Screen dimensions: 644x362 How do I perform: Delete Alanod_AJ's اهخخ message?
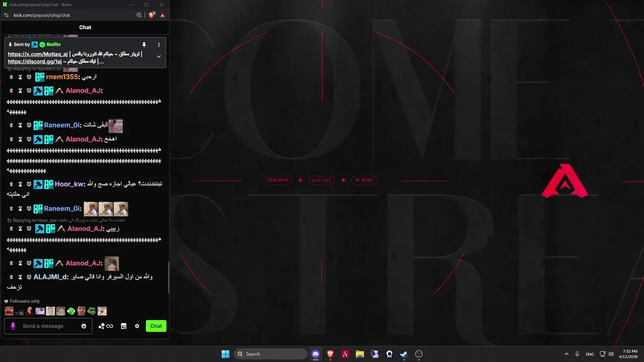point(12,139)
